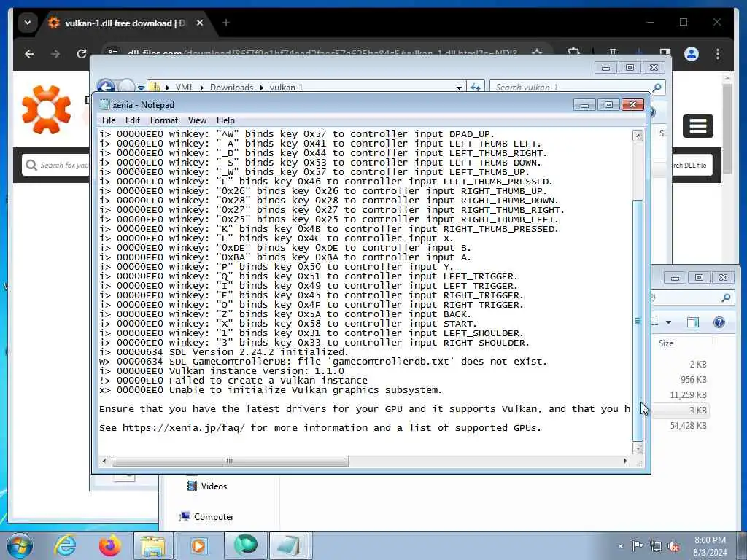
Task: Click the search magnifier in right Explorer window
Action: (x=726, y=297)
